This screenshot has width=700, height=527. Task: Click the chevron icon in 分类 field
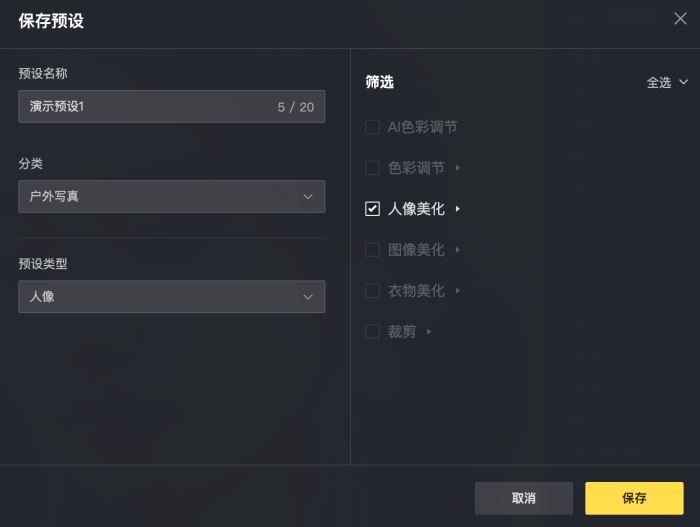coord(308,197)
